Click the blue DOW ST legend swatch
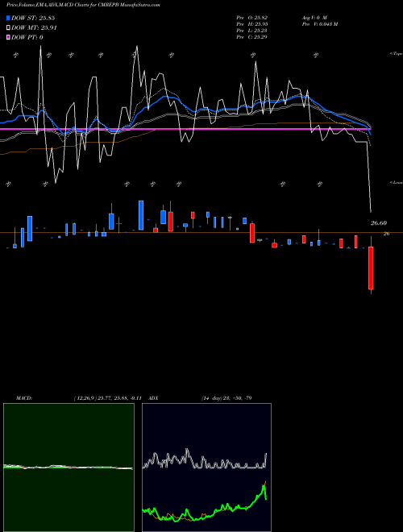The width and height of the screenshot is (403, 532). (8, 18)
